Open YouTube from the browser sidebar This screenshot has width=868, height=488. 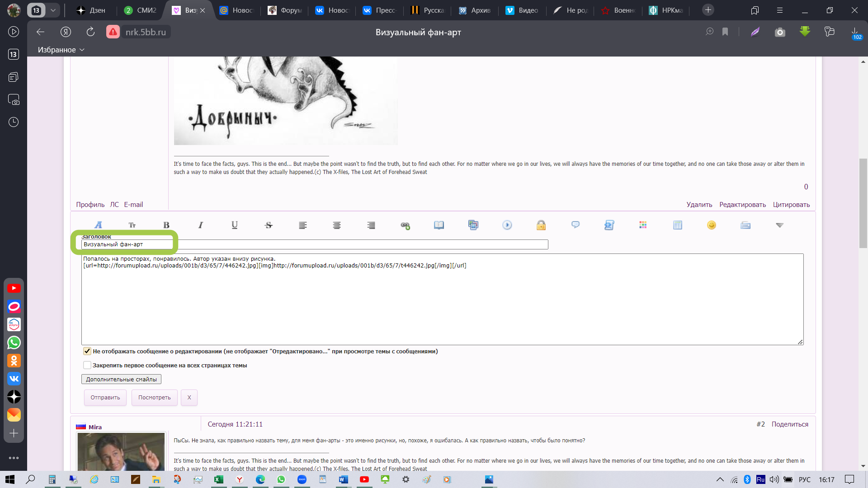(14, 288)
